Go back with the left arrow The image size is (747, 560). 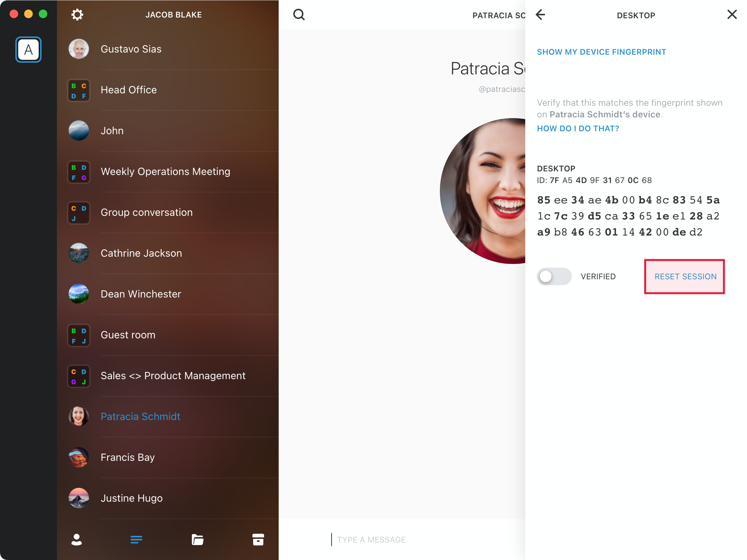[x=540, y=15]
